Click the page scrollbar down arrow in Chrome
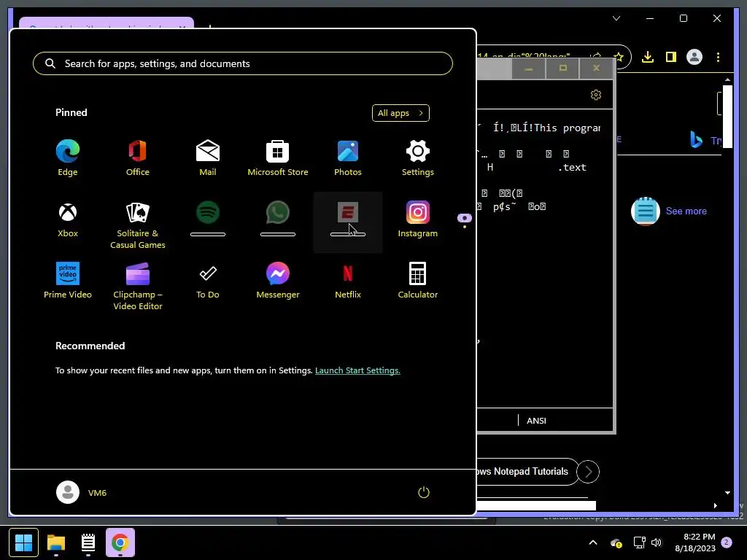 point(727,493)
